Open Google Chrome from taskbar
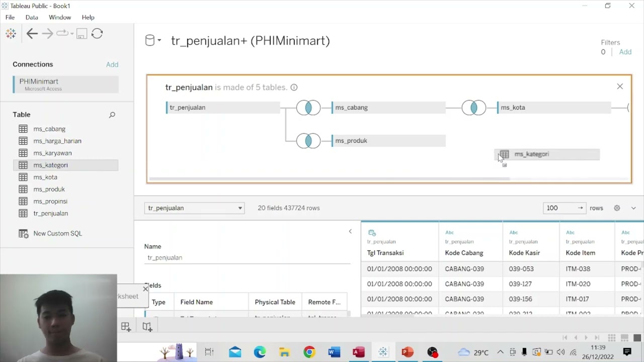644x362 pixels. (x=309, y=352)
